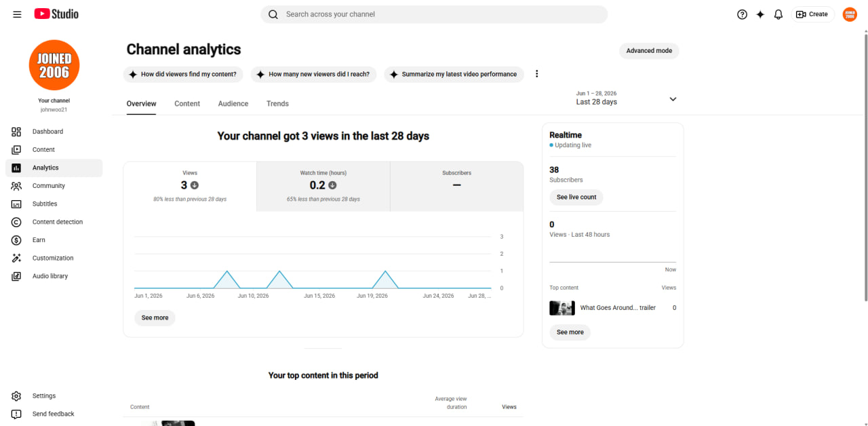
Task: Switch to the Trends tab
Action: [x=277, y=104]
